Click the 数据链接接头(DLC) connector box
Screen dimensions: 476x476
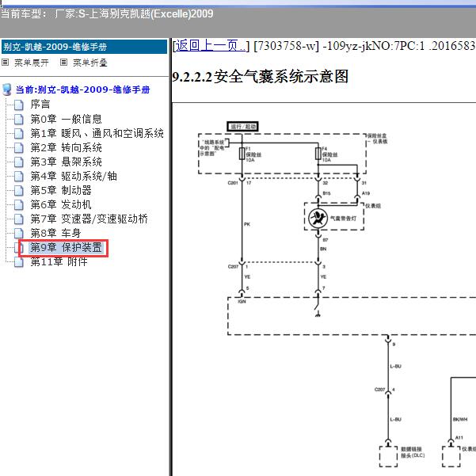(388, 456)
